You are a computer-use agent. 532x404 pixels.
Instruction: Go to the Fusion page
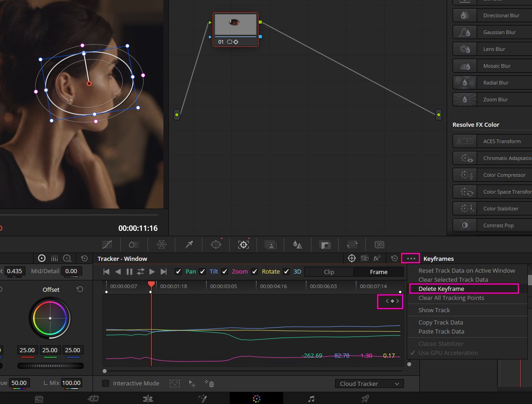point(202,399)
